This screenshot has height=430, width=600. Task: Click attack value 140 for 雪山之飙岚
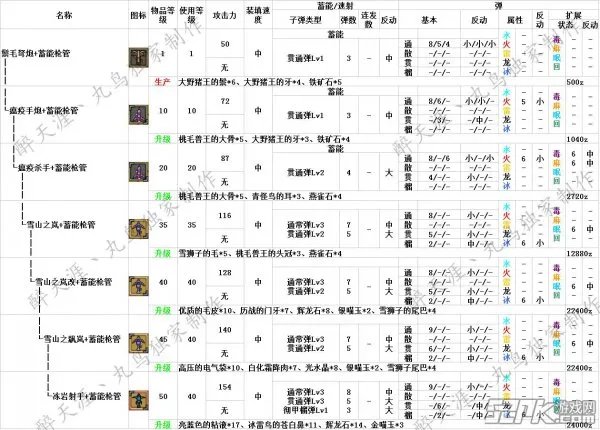(225, 329)
